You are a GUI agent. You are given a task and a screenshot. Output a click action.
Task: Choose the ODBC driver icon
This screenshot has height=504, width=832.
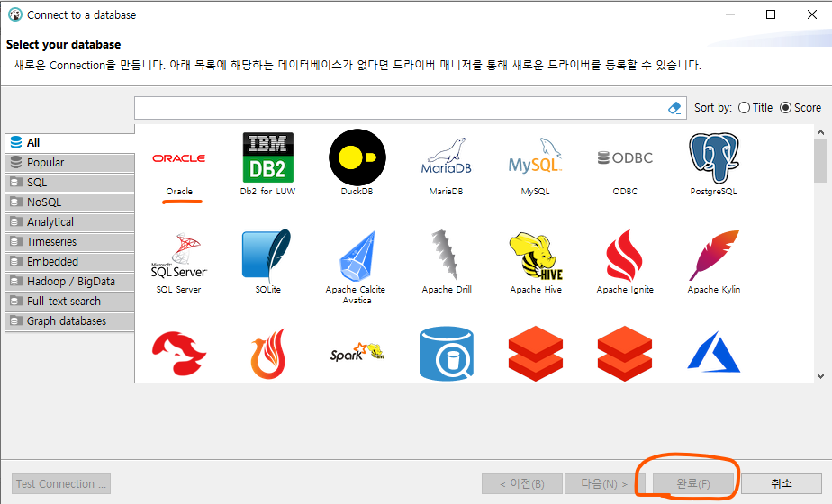pos(625,157)
